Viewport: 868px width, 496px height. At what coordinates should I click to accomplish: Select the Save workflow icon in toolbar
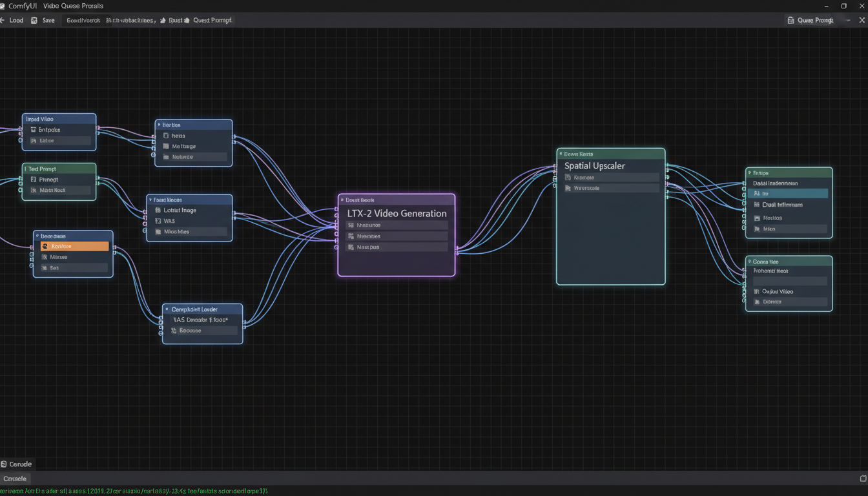(x=34, y=20)
